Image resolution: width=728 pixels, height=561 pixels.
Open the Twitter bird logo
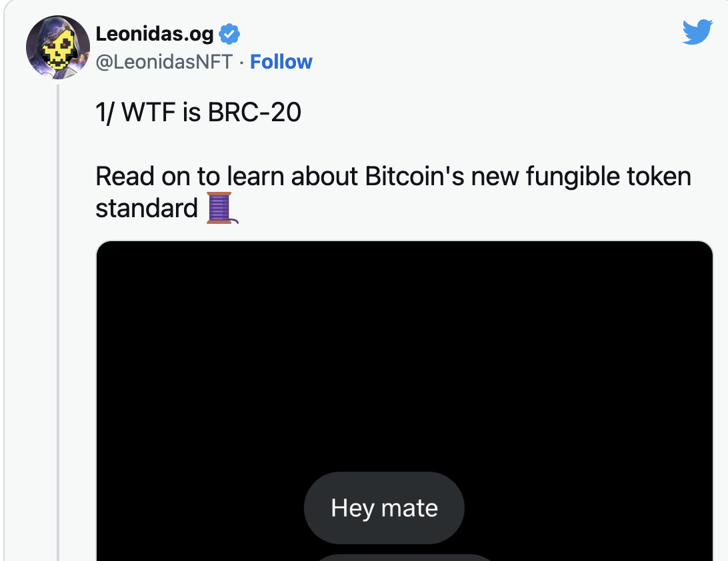tap(697, 32)
